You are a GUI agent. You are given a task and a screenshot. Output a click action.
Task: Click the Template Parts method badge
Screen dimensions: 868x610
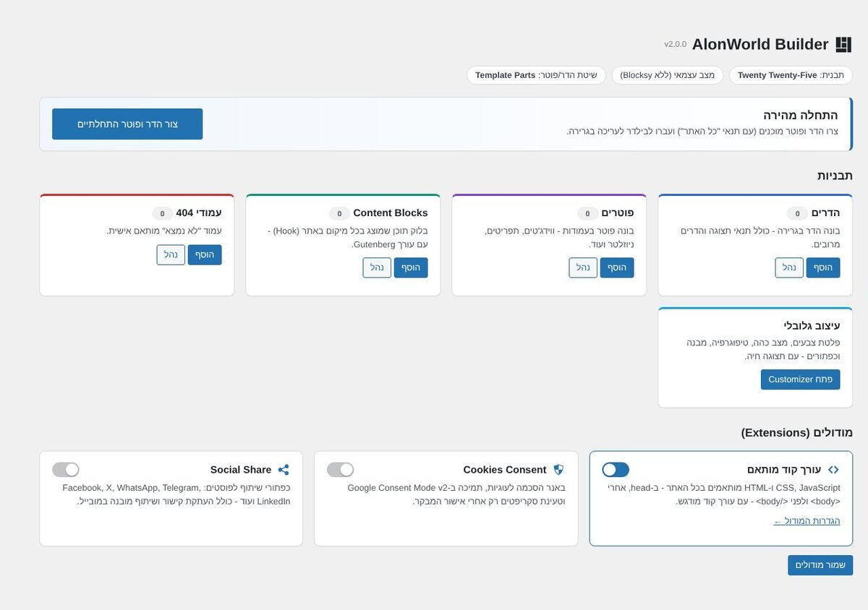pyautogui.click(x=536, y=75)
